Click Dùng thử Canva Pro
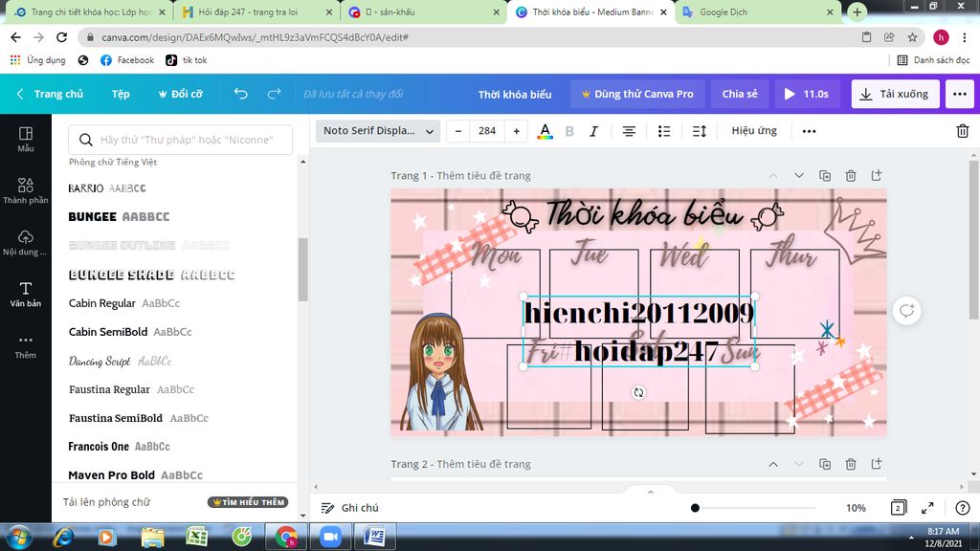 (637, 94)
